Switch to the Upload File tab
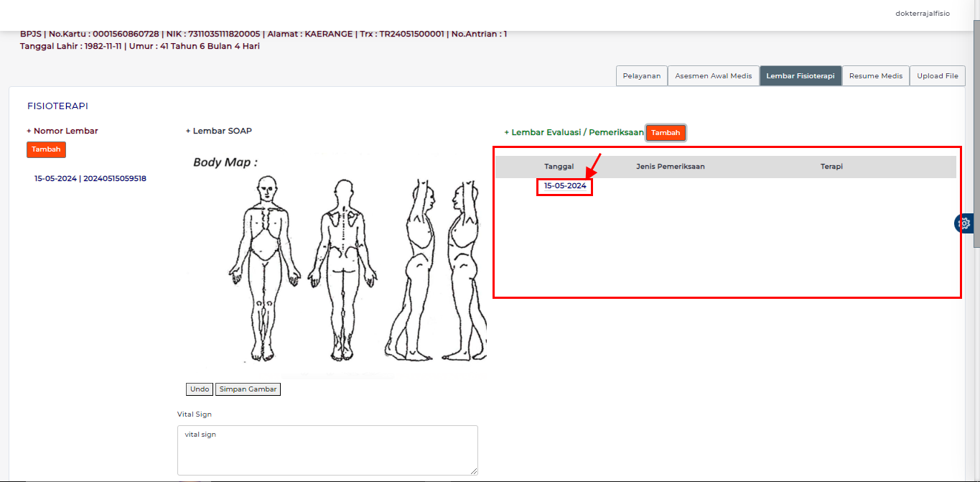 [938, 75]
